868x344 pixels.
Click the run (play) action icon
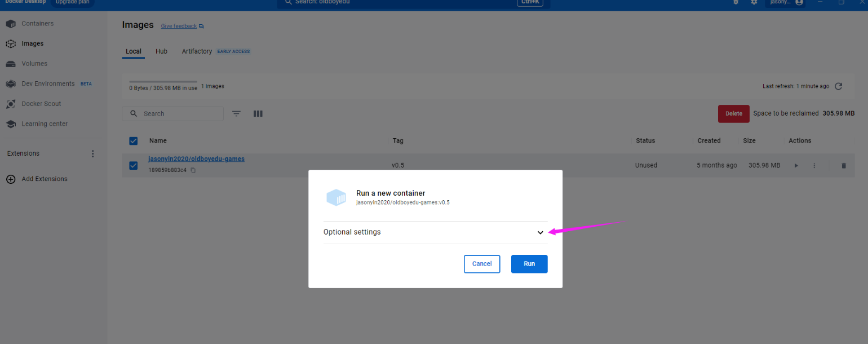796,166
